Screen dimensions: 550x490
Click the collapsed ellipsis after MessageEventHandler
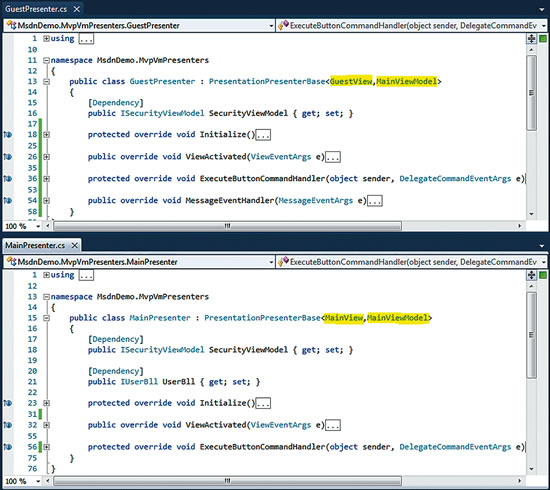(375, 201)
